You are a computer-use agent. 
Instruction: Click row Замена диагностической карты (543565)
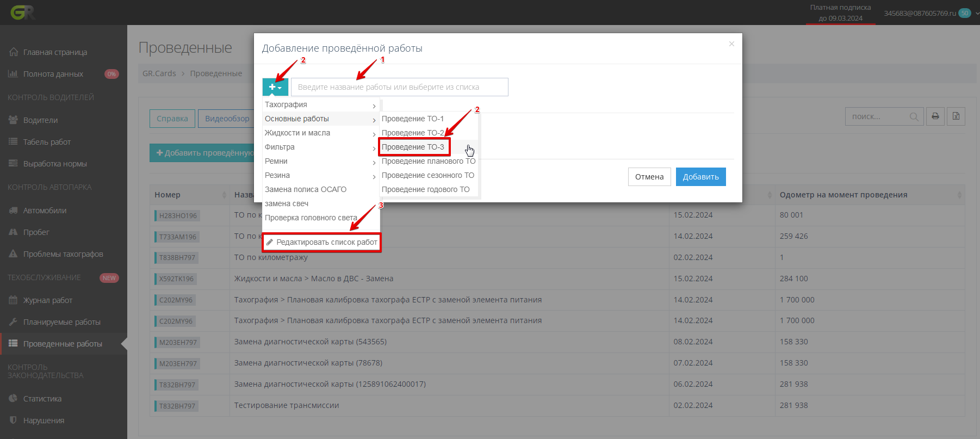pyautogui.click(x=557, y=342)
